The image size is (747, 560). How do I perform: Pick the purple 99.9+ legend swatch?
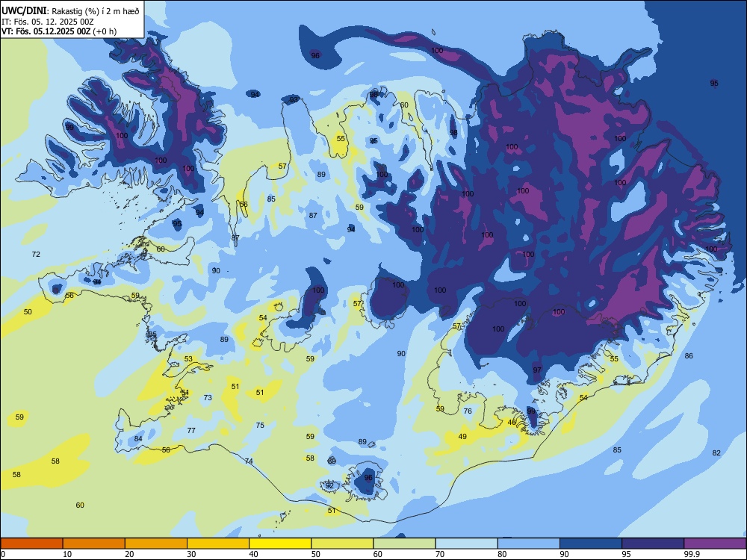(x=715, y=544)
